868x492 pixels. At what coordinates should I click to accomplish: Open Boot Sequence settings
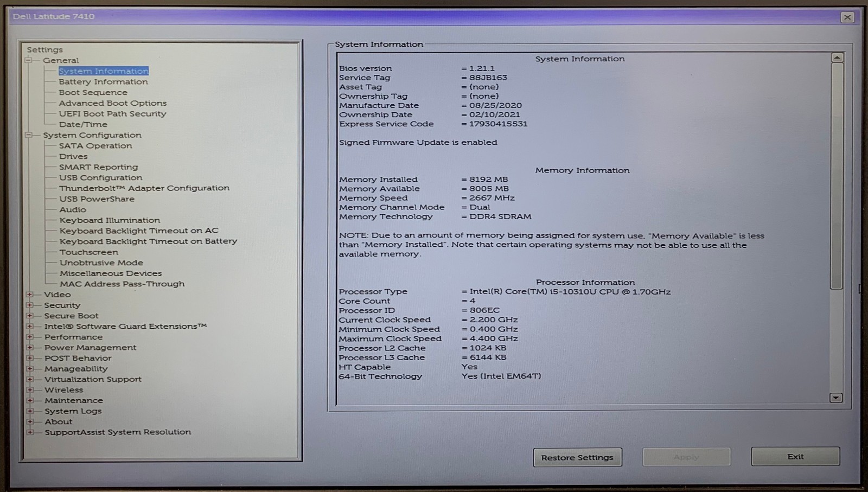(93, 92)
